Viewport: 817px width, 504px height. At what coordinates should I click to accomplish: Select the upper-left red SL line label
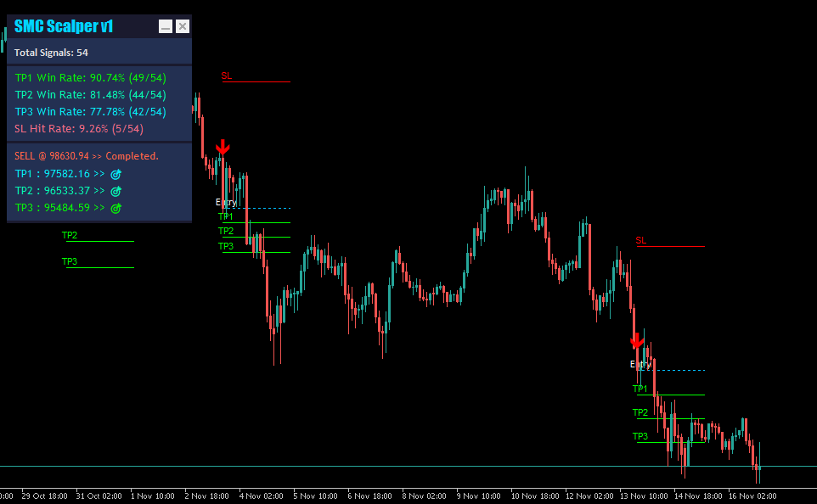coord(227,76)
